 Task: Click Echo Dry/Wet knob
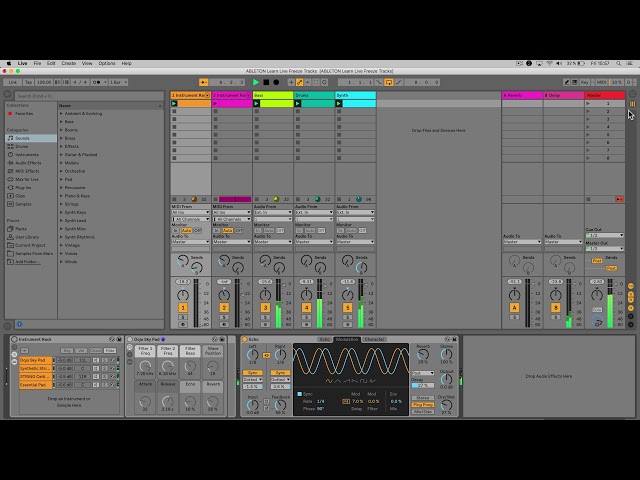[446, 405]
